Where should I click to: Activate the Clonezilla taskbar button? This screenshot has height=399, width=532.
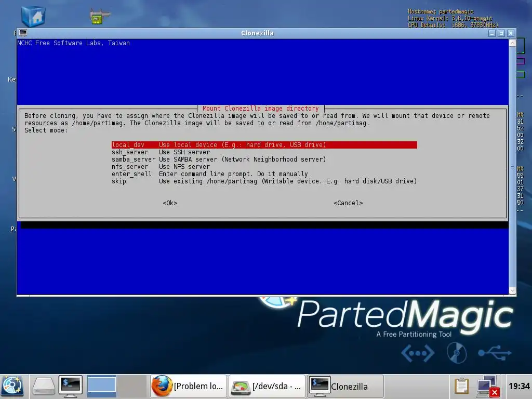pos(345,386)
